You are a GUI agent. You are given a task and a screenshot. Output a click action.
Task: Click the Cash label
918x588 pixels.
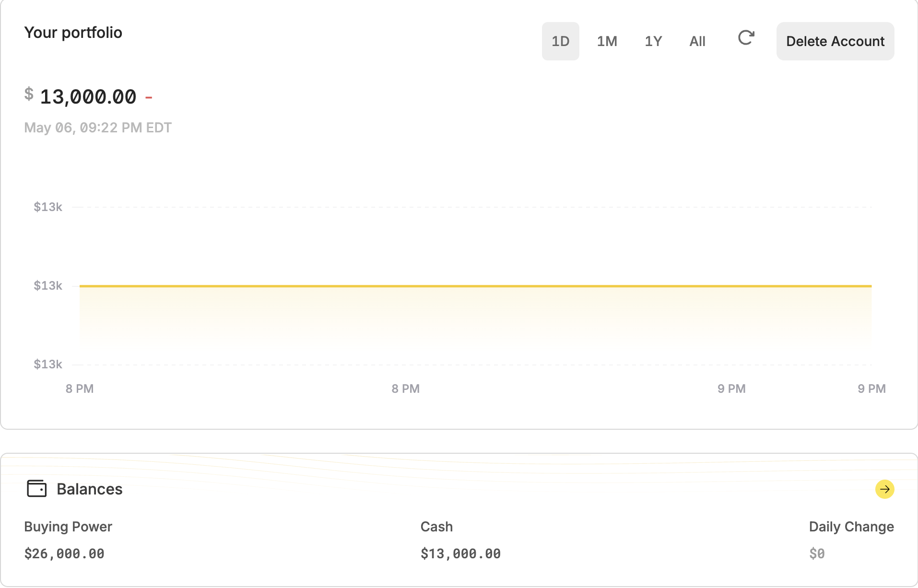pos(436,527)
